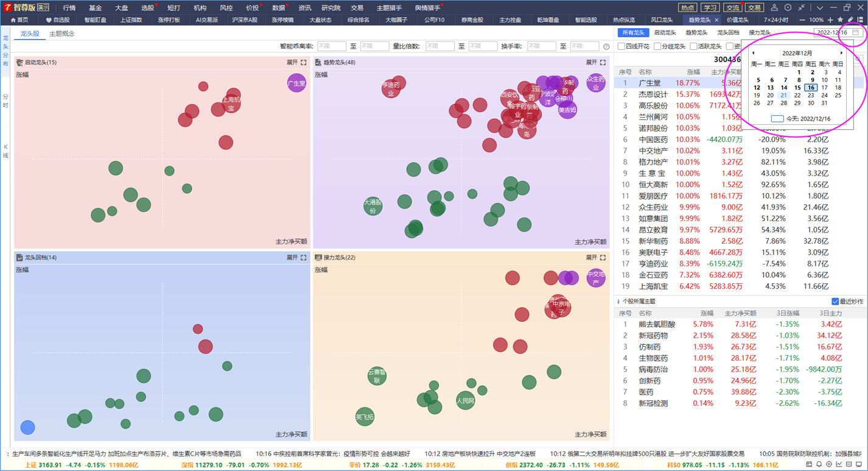Open the 2022-12-16 date picker field
The image size is (868, 471).
pos(838,32)
